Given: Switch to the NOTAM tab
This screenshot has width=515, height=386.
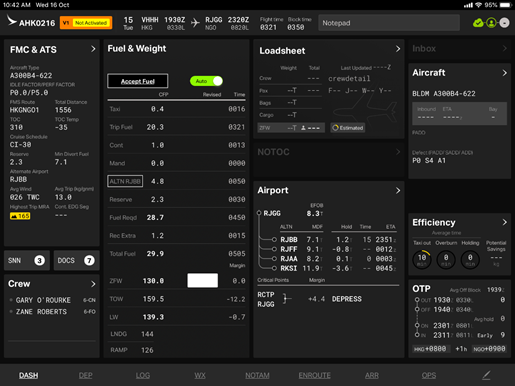Looking at the screenshot, I should [257, 375].
